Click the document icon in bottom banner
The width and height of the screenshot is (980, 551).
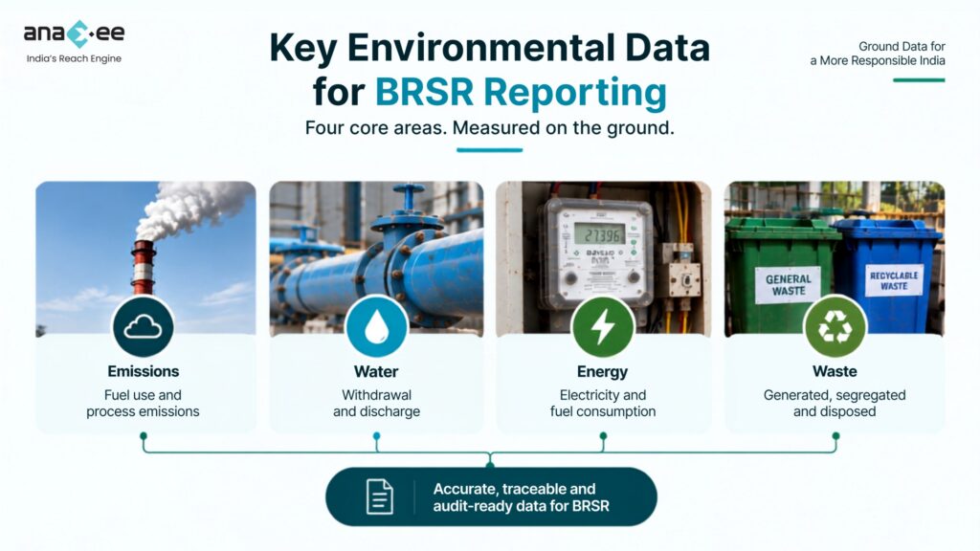tap(379, 496)
